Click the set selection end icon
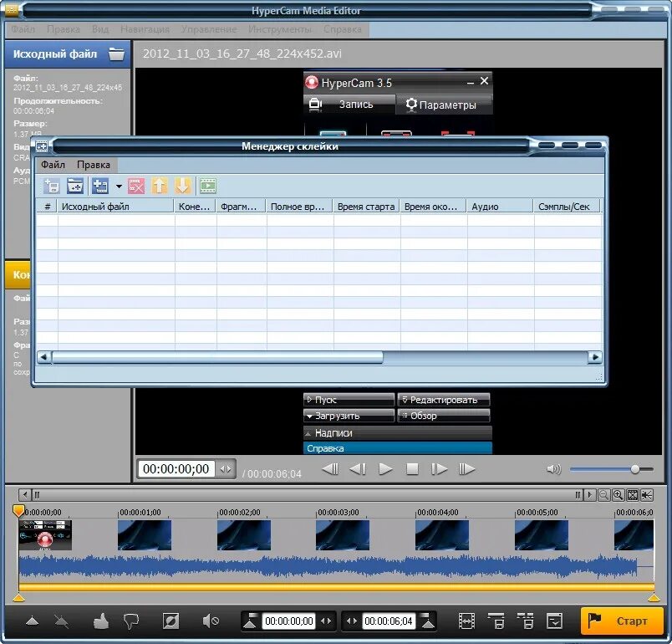The image size is (672, 644). 427,621
